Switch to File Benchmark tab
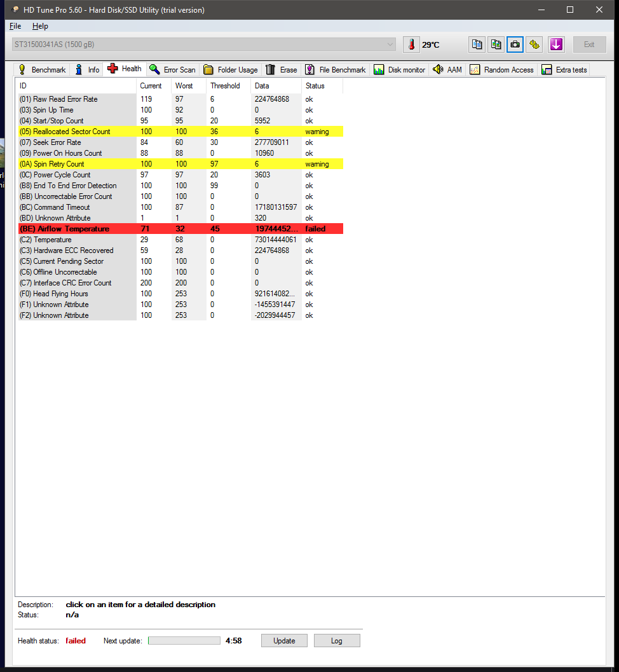619x672 pixels. coord(336,70)
